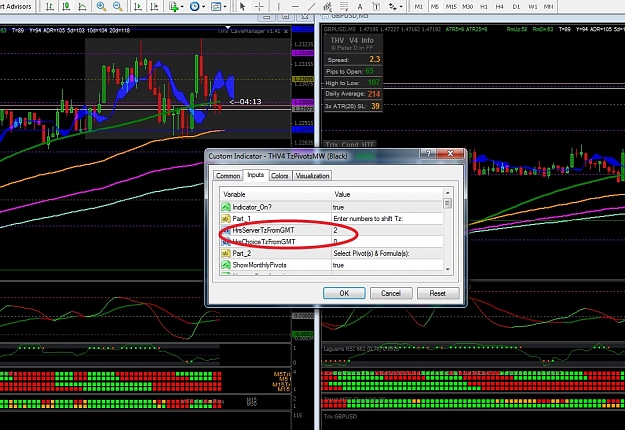Edit the Indicator_On? true value
Screen dimensions: 625x430
click(x=387, y=207)
